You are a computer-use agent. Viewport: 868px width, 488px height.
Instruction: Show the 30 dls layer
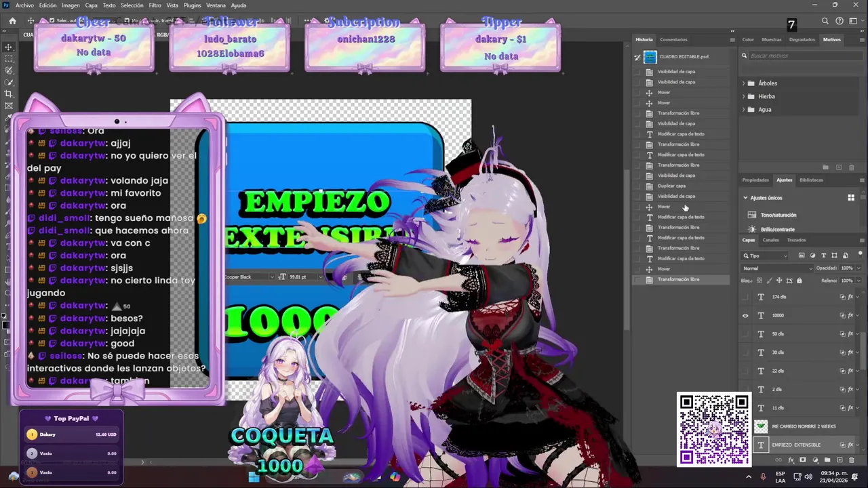[x=745, y=352]
